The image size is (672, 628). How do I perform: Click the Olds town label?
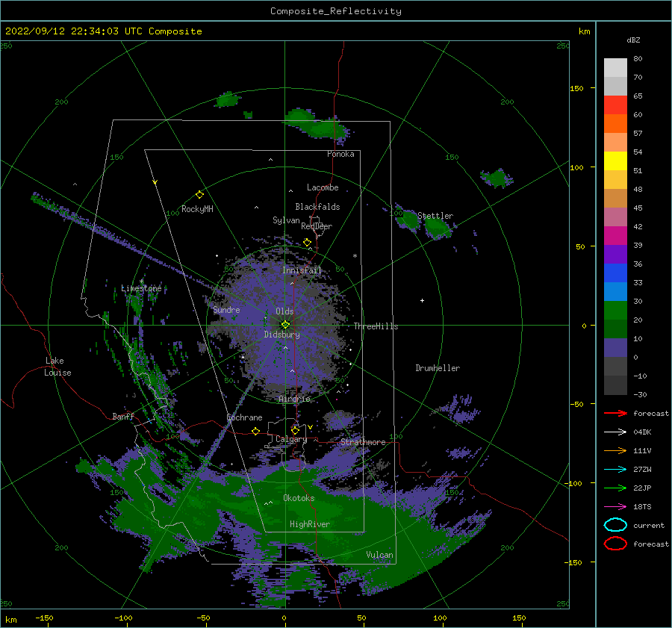click(x=284, y=311)
